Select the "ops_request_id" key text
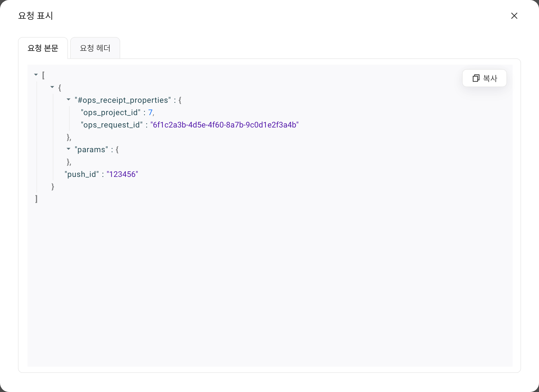The width and height of the screenshot is (539, 392). [112, 125]
